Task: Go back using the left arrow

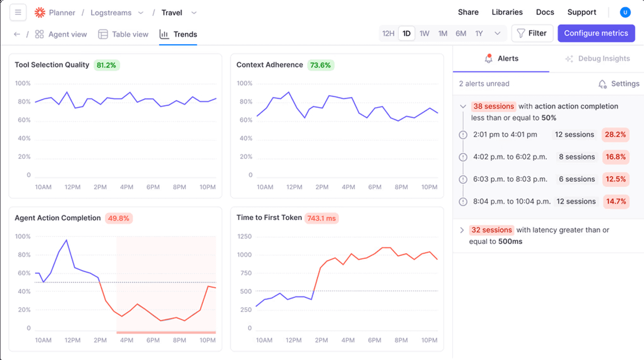Action: click(x=17, y=34)
